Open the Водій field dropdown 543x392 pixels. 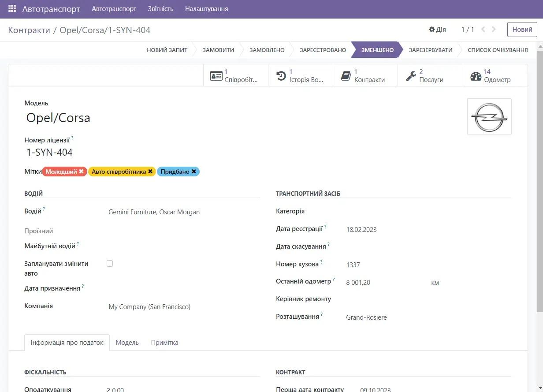[184, 212]
